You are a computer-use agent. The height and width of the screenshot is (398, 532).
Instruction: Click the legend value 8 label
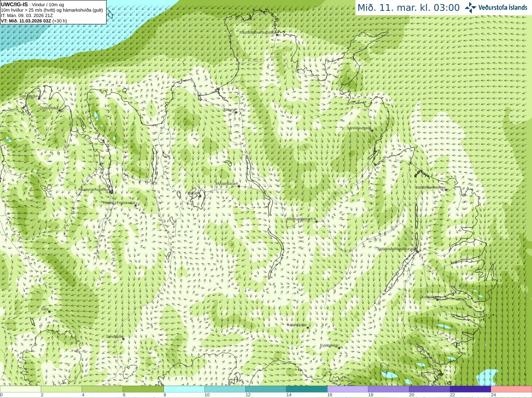pyautogui.click(x=165, y=395)
